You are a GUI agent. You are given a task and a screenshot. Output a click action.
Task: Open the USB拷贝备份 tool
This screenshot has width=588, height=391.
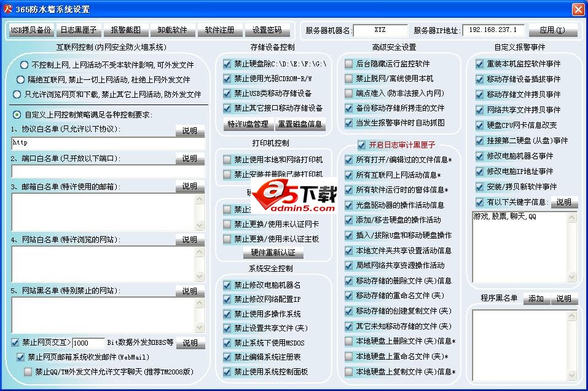point(29,29)
